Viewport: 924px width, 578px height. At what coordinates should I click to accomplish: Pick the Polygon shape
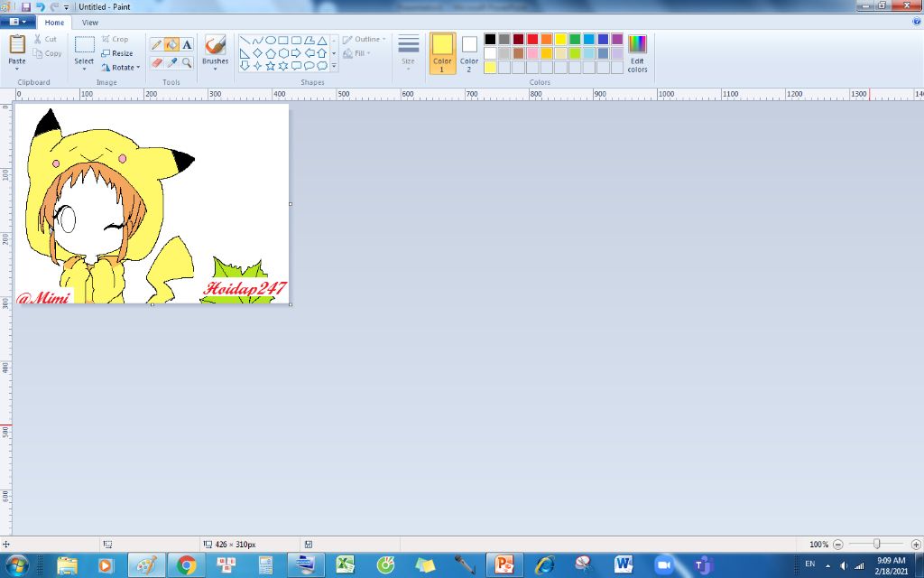click(310, 41)
